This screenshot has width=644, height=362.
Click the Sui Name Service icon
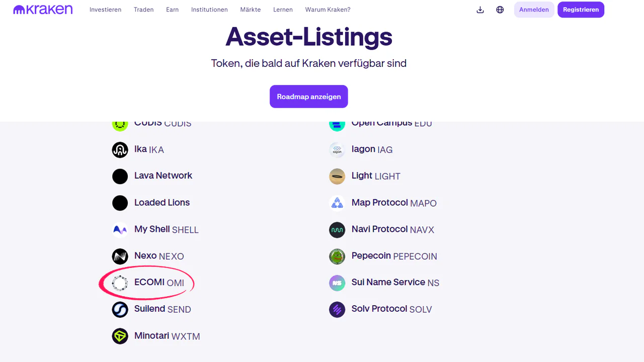click(337, 283)
